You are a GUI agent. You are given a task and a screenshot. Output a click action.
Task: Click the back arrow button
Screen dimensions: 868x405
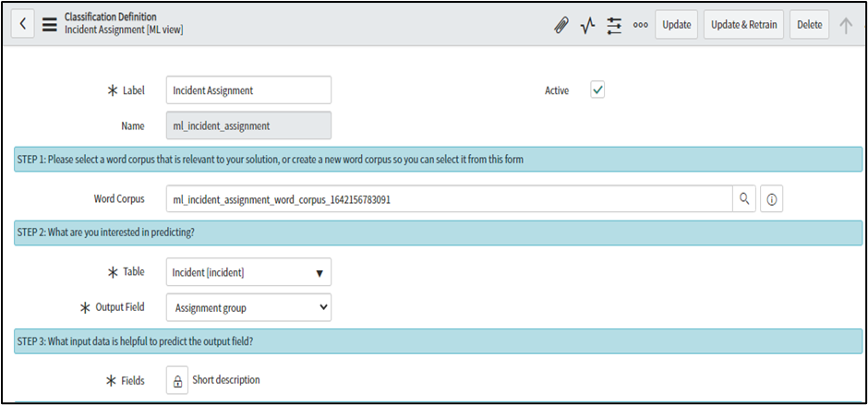23,25
